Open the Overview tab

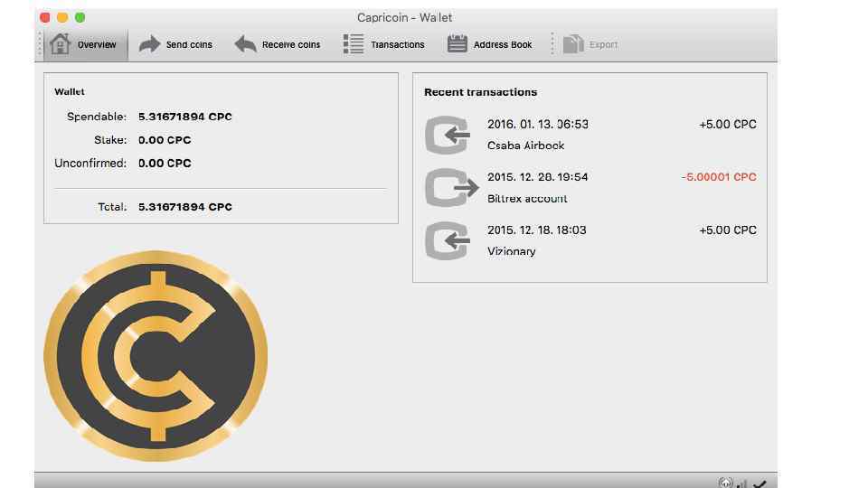(86, 44)
